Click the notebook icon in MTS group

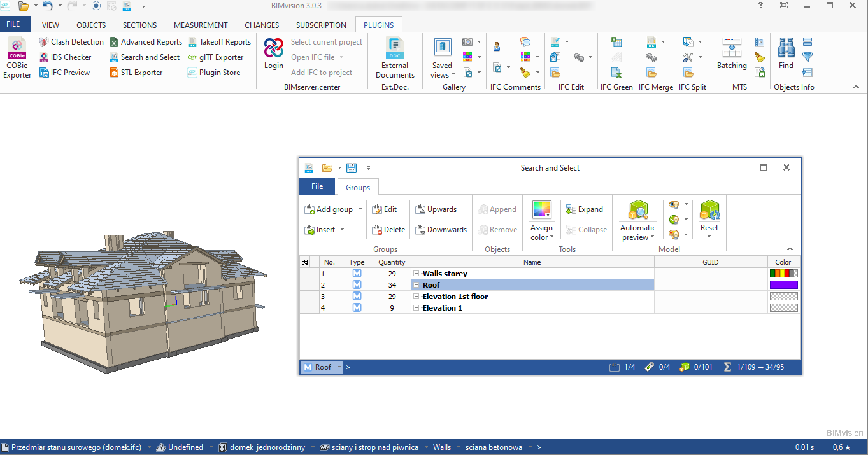(x=759, y=42)
